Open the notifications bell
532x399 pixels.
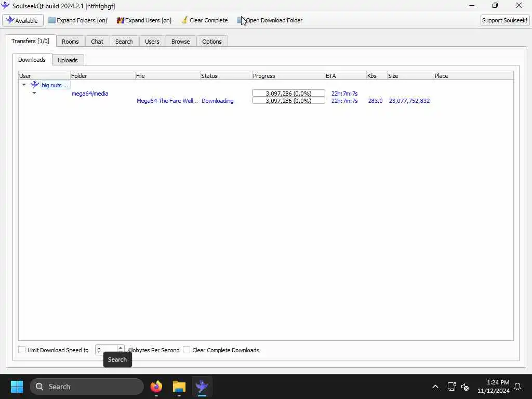click(x=518, y=387)
